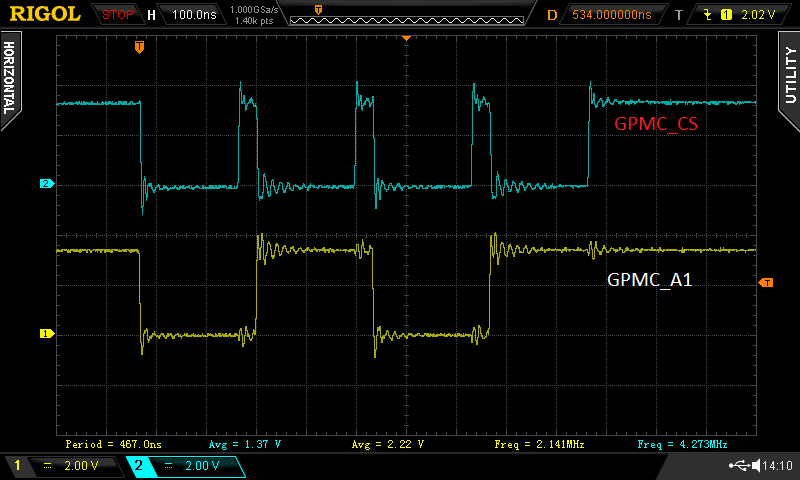Open the 100.0ns horizontal timebase setting
The height and width of the screenshot is (480, 800).
(193, 15)
